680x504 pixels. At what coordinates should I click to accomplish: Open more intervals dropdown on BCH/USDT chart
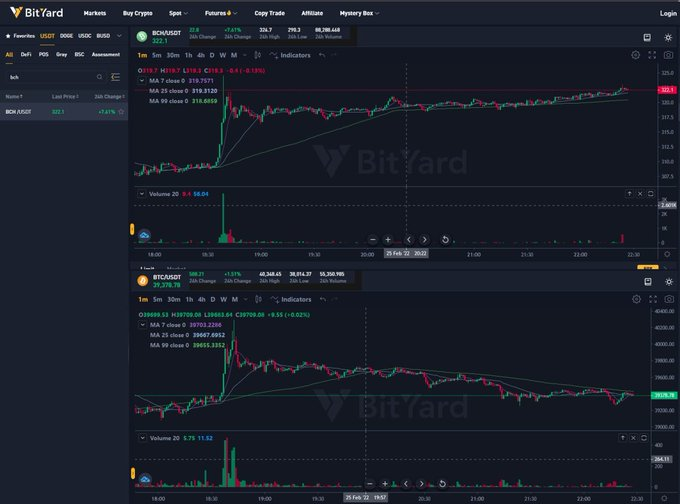click(245, 56)
